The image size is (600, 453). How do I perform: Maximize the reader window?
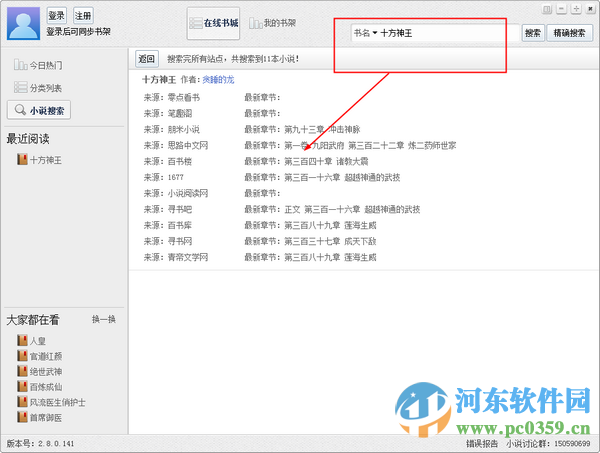(576, 9)
